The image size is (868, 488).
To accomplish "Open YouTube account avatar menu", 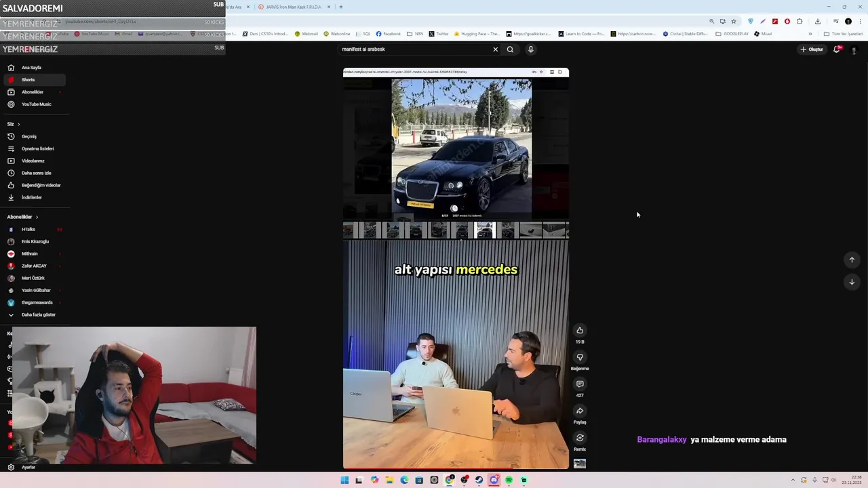I will point(854,49).
